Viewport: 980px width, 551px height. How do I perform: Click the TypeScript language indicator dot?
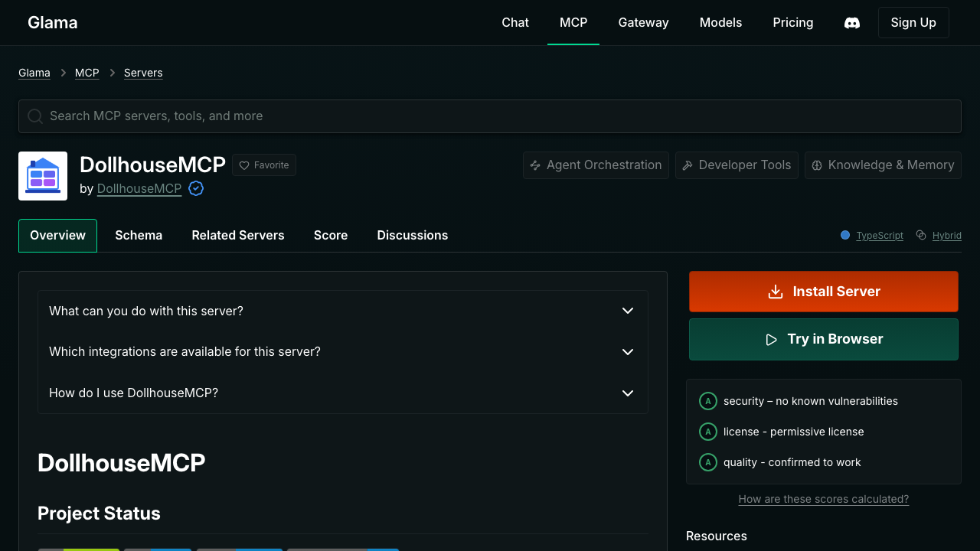pyautogui.click(x=845, y=235)
